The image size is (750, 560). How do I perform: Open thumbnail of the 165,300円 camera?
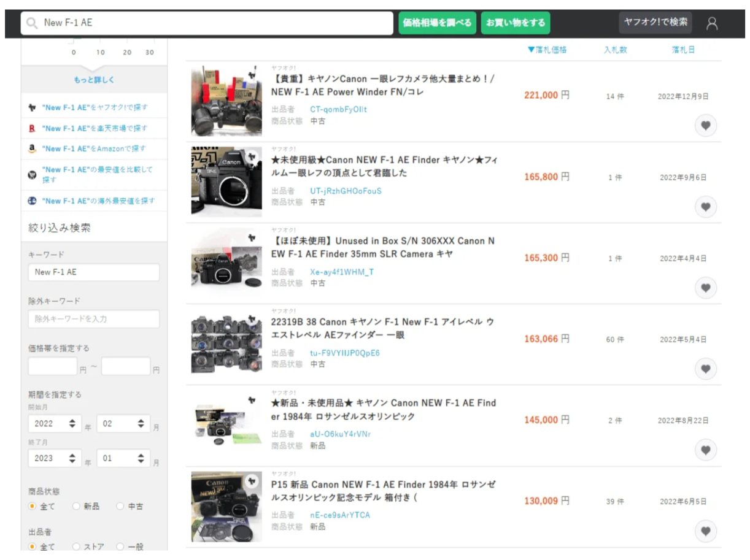pos(226,263)
